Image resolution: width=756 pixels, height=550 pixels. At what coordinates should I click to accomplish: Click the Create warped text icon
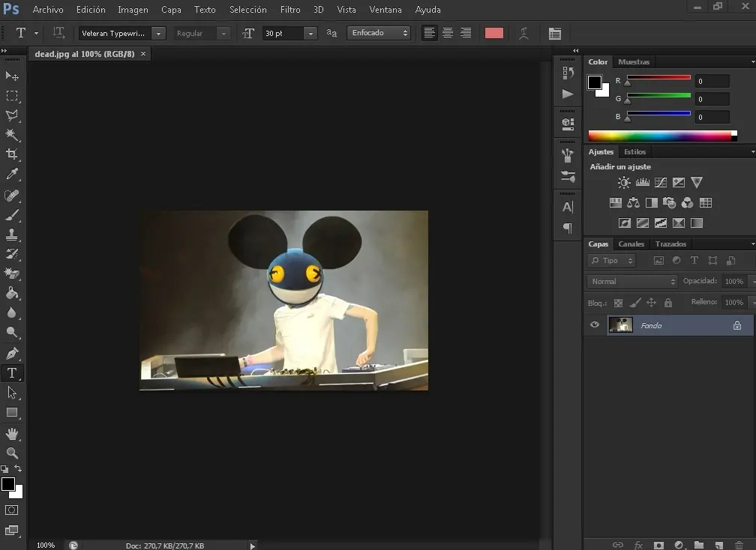[523, 33]
